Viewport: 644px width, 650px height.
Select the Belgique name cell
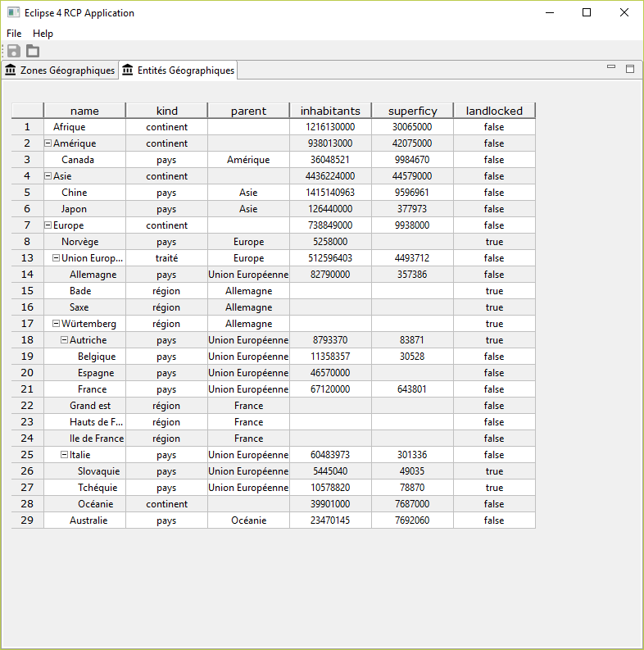pyautogui.click(x=84, y=357)
